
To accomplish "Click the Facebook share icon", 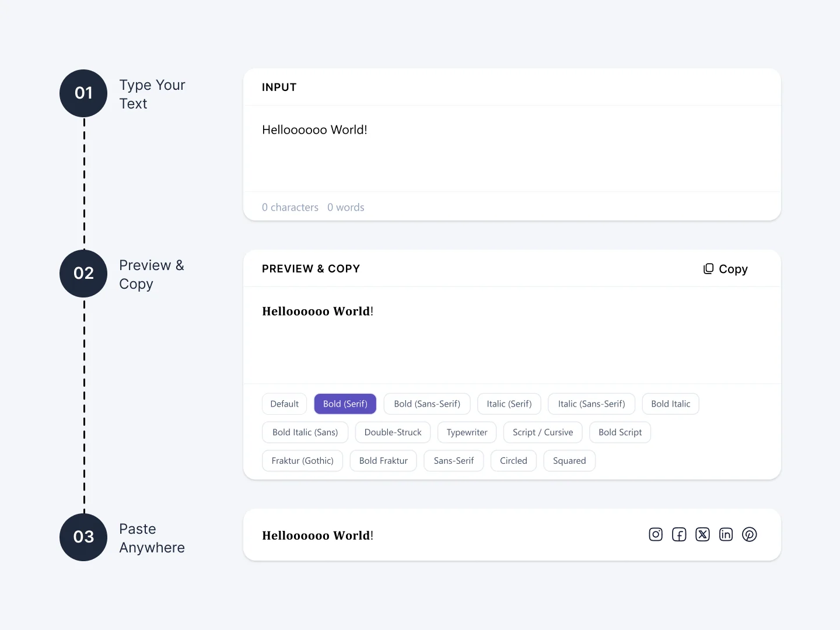I will [x=679, y=534].
